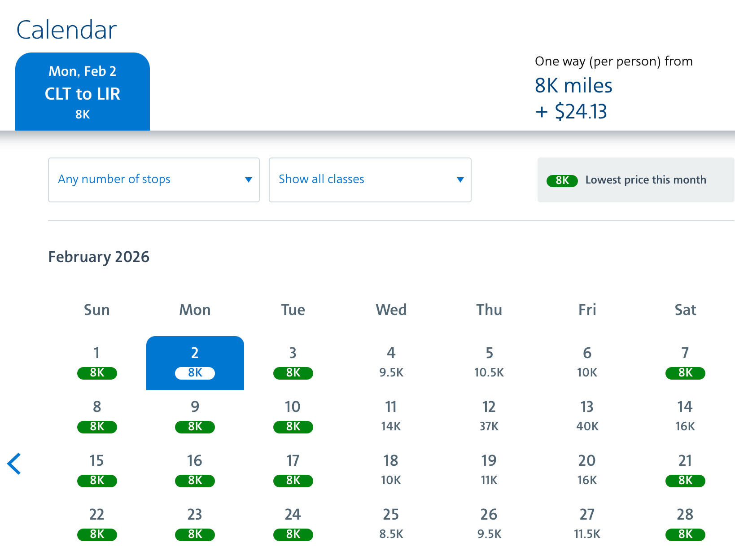
Task: Choose February 12 at 37K miles
Action: (489, 416)
